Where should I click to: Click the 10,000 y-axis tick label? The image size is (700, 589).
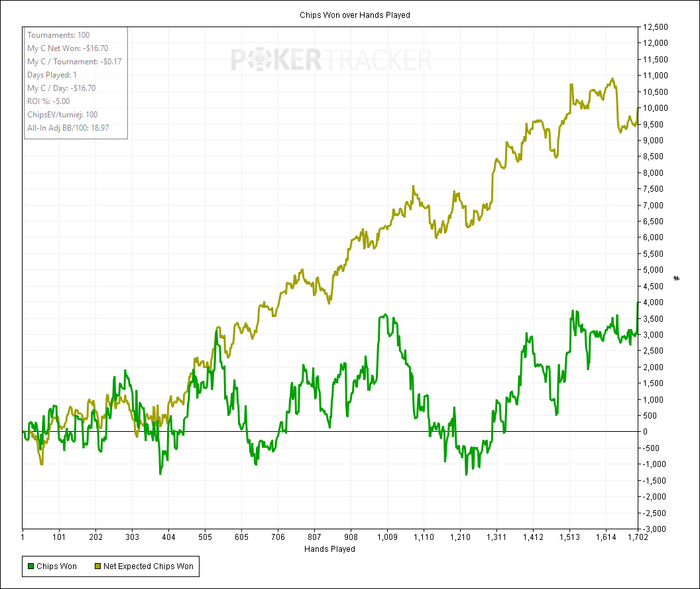(x=655, y=108)
